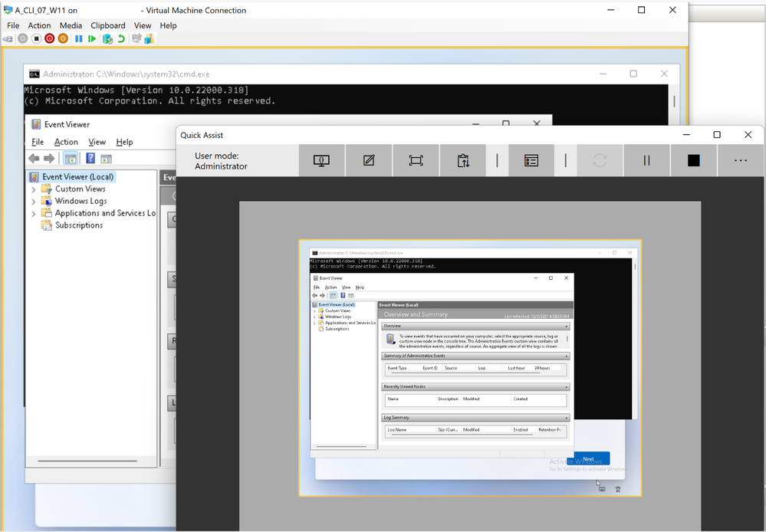Click the last VM toolbar icon, yellow folder
The width and height of the screenshot is (766, 532).
pos(150,38)
